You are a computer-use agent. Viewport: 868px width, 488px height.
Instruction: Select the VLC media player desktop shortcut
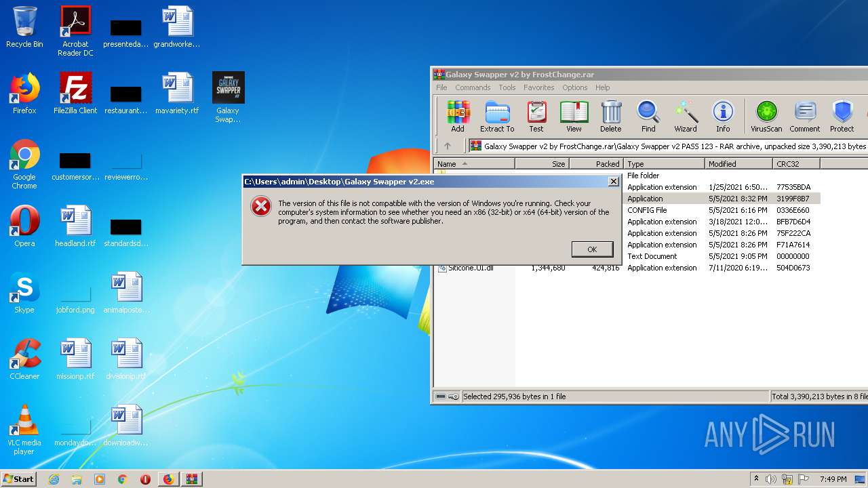pos(24,430)
